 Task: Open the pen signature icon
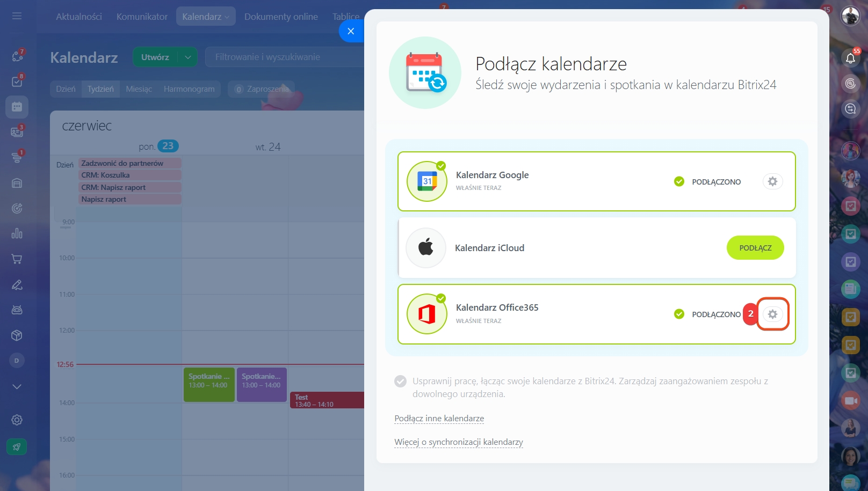coord(17,284)
